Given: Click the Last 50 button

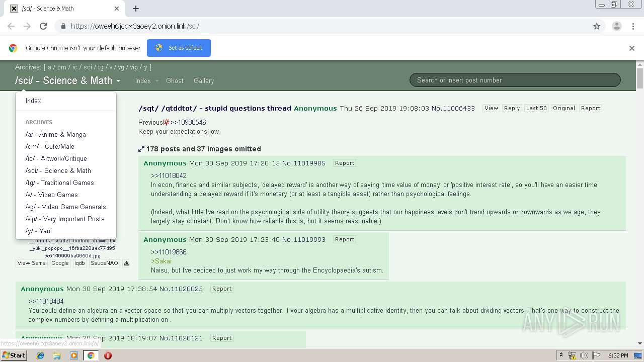Looking at the screenshot, I should pos(536,108).
